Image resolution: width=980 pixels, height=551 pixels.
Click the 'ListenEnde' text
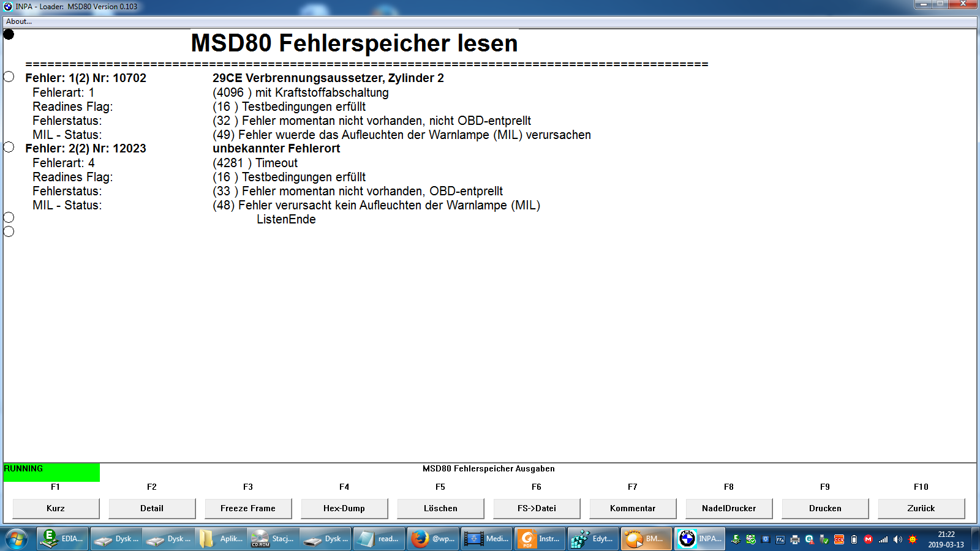pos(286,219)
